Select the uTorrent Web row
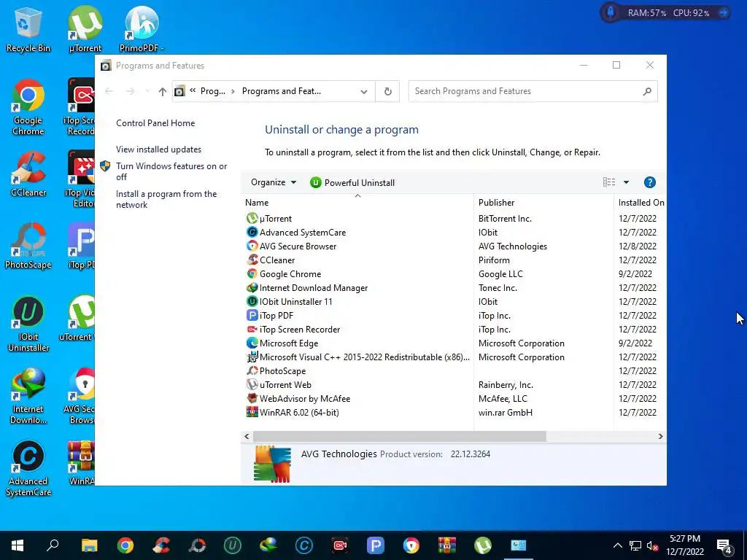The image size is (747, 560). (x=452, y=385)
